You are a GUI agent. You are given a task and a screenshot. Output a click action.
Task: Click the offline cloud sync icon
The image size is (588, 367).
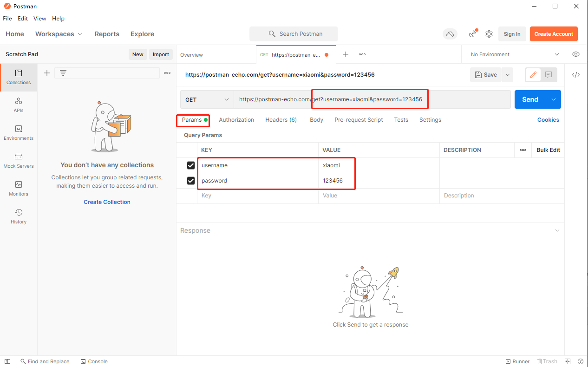pyautogui.click(x=450, y=34)
